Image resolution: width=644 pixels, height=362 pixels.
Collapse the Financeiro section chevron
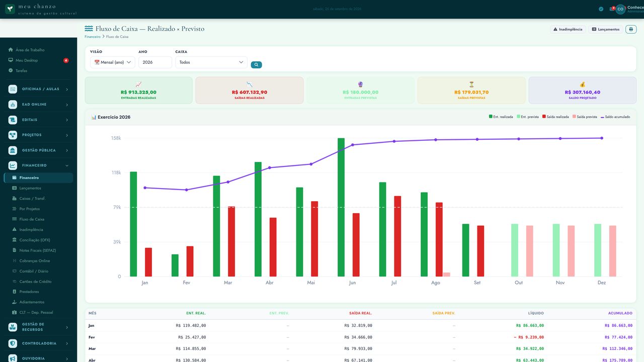point(67,165)
